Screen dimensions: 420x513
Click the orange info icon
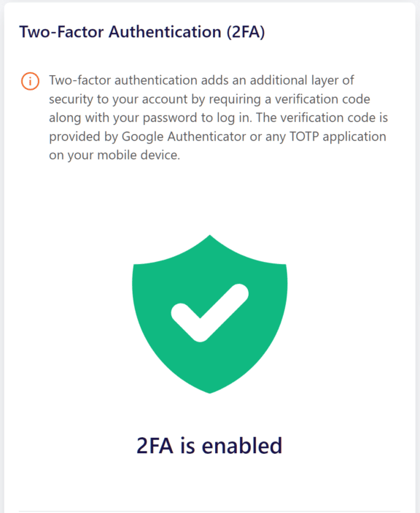[30, 81]
